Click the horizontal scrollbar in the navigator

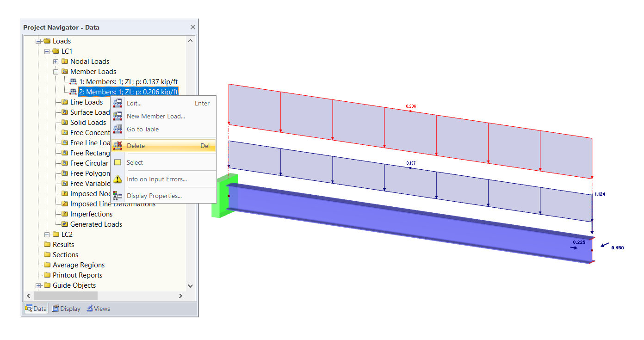point(66,296)
